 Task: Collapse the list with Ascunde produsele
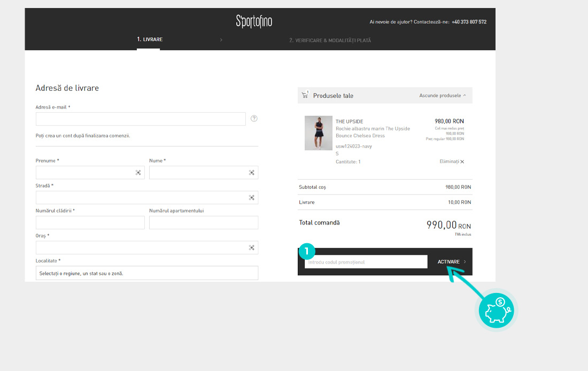(442, 96)
